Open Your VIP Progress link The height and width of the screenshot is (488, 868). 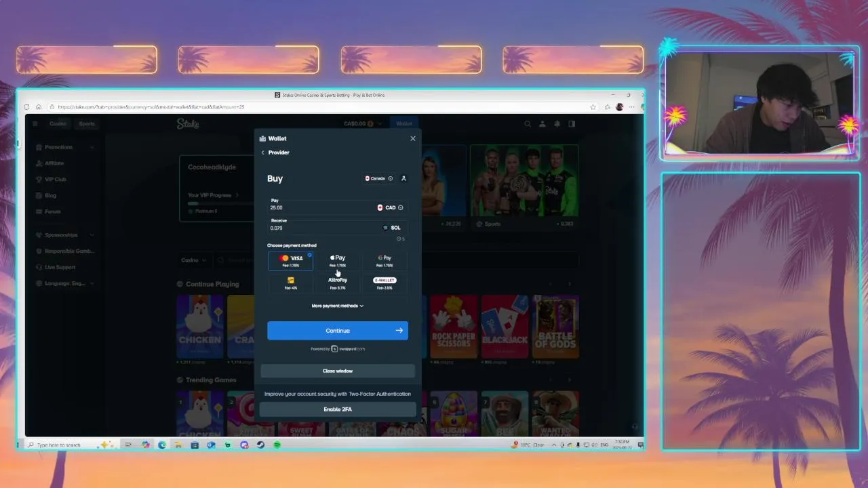coord(213,195)
